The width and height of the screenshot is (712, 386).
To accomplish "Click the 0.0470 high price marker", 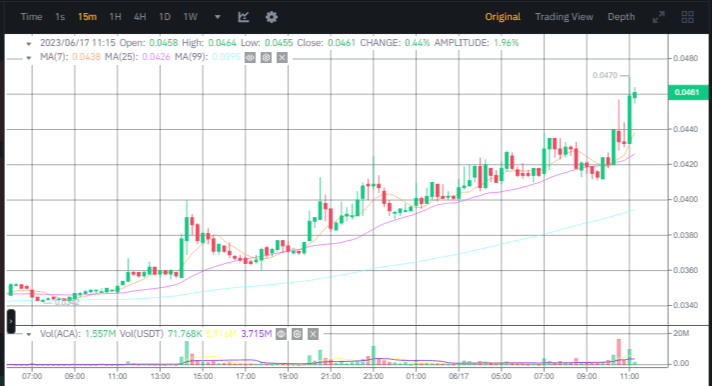I will [605, 75].
